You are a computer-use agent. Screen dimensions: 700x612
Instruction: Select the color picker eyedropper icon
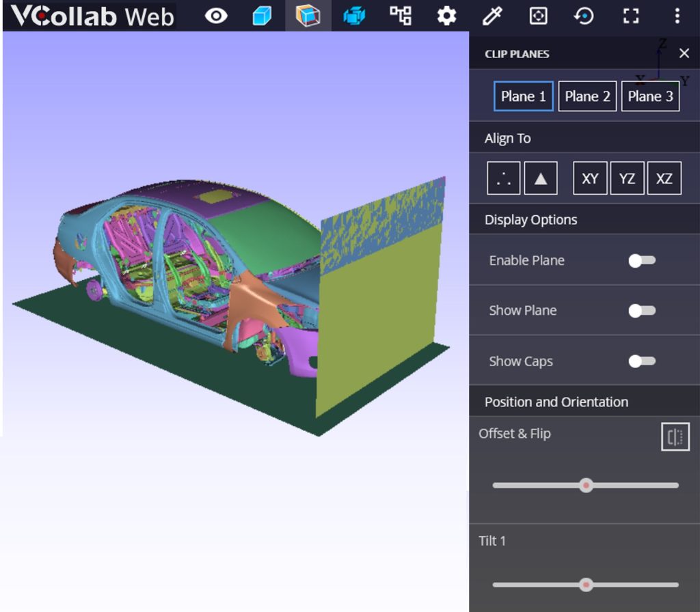click(492, 16)
